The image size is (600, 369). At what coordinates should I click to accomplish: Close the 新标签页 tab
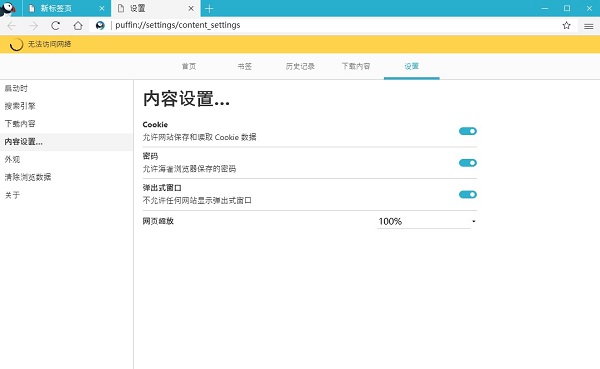point(102,8)
